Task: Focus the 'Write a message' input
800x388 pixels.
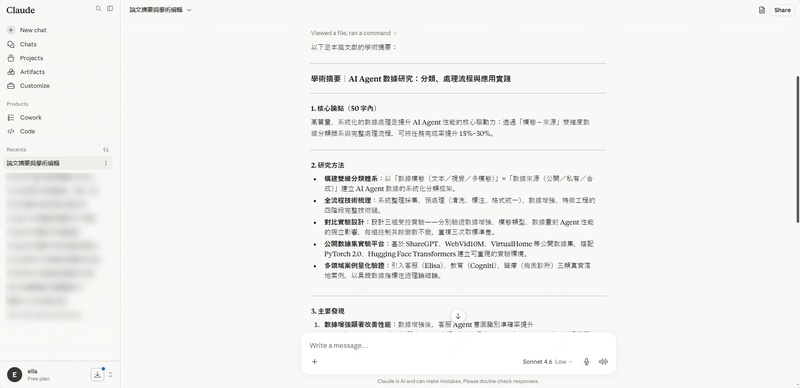Action: pyautogui.click(x=458, y=346)
